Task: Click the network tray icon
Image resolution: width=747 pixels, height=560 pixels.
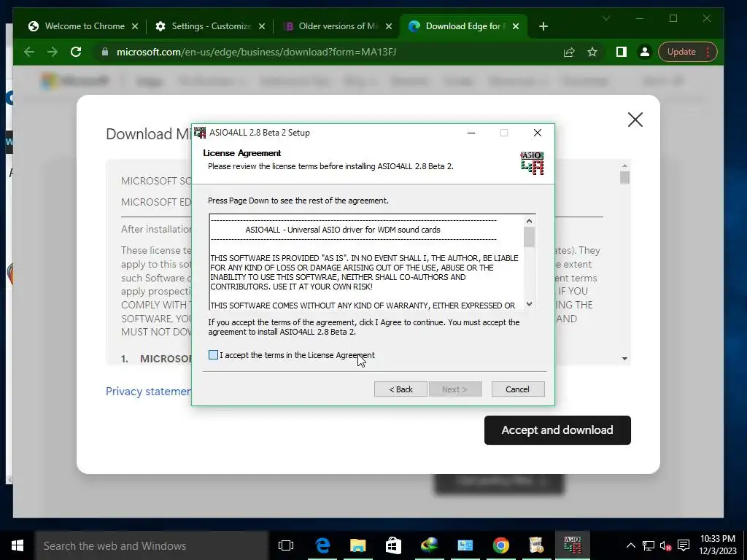Action: (649, 545)
